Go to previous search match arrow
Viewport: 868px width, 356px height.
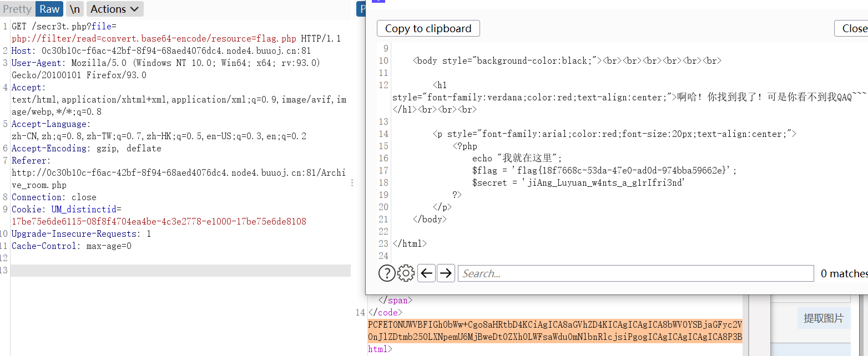coord(426,273)
